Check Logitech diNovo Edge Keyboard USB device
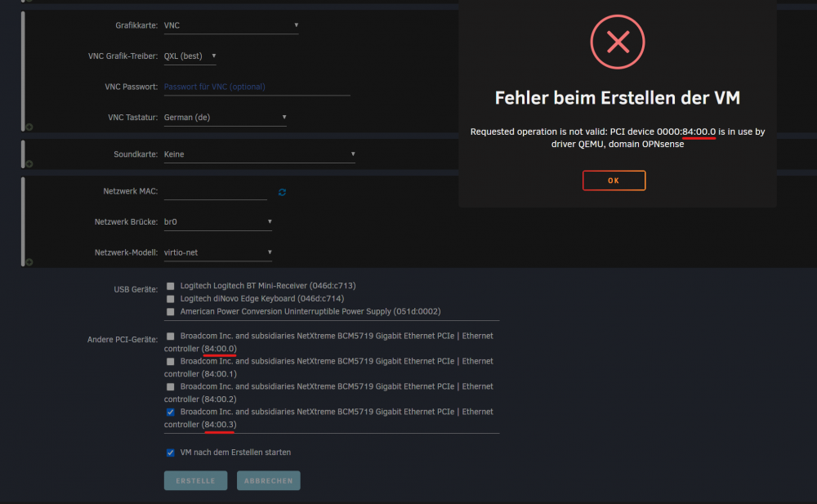 tap(171, 299)
